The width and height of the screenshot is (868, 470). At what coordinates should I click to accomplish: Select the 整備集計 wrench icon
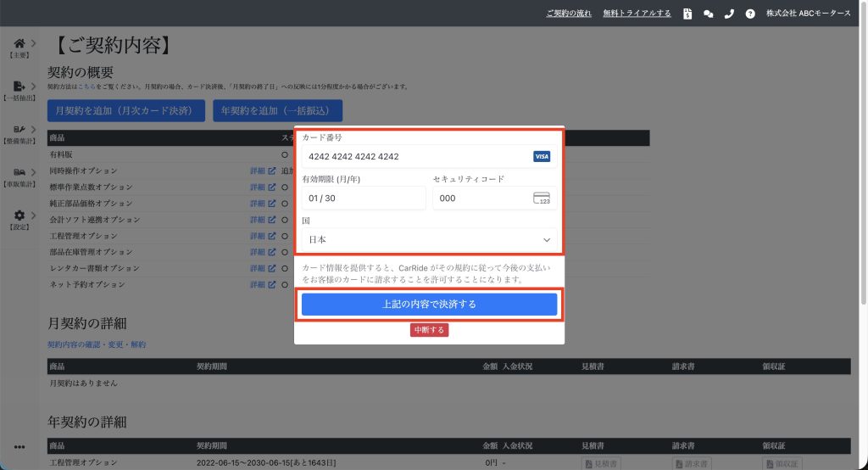point(19,129)
